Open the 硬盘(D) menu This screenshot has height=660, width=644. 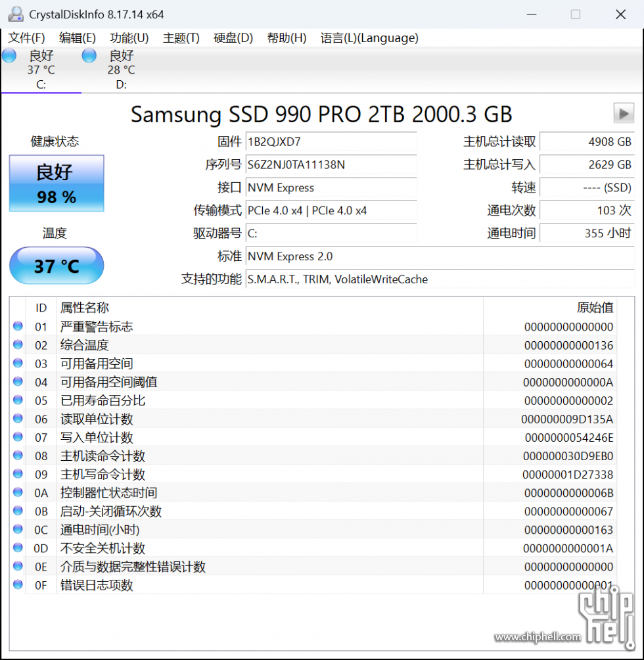[233, 38]
